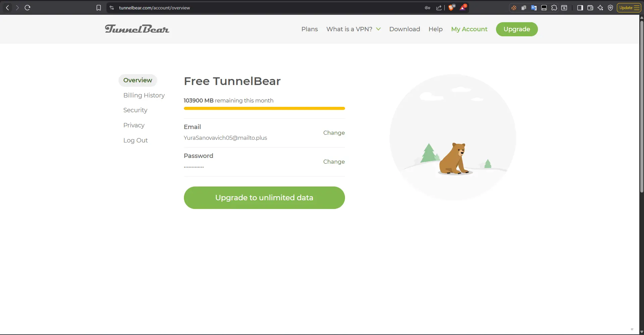Log Out of the account
This screenshot has width=644, height=335.
click(x=135, y=140)
